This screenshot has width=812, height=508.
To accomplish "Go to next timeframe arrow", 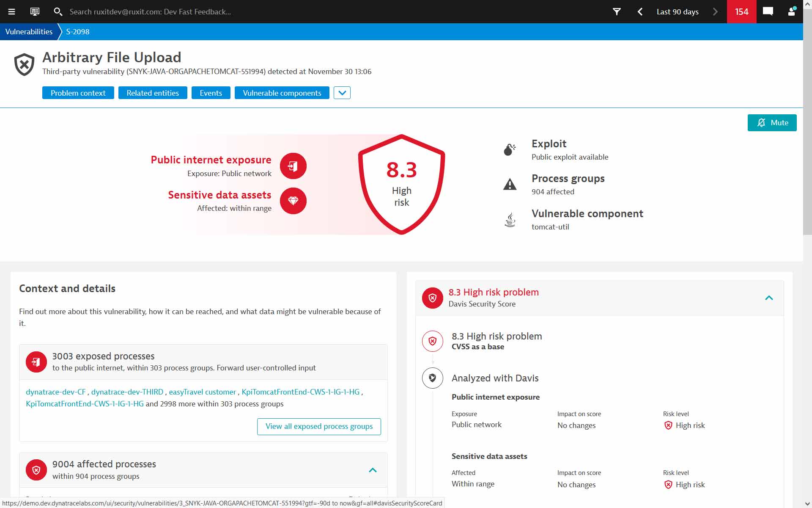I will click(715, 11).
